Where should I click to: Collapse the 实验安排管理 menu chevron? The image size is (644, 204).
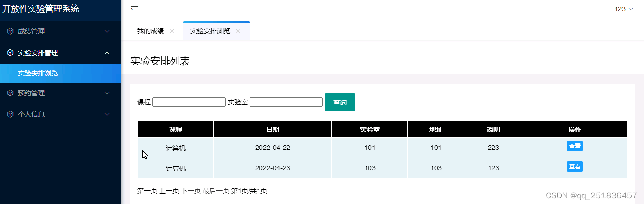pyautogui.click(x=107, y=53)
